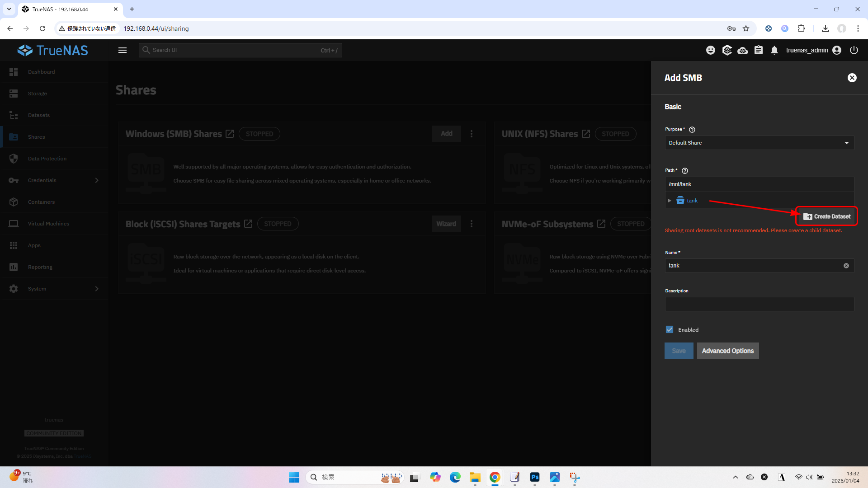Image resolution: width=868 pixels, height=488 pixels.
Task: Click the Create Dataset button
Action: tap(827, 216)
